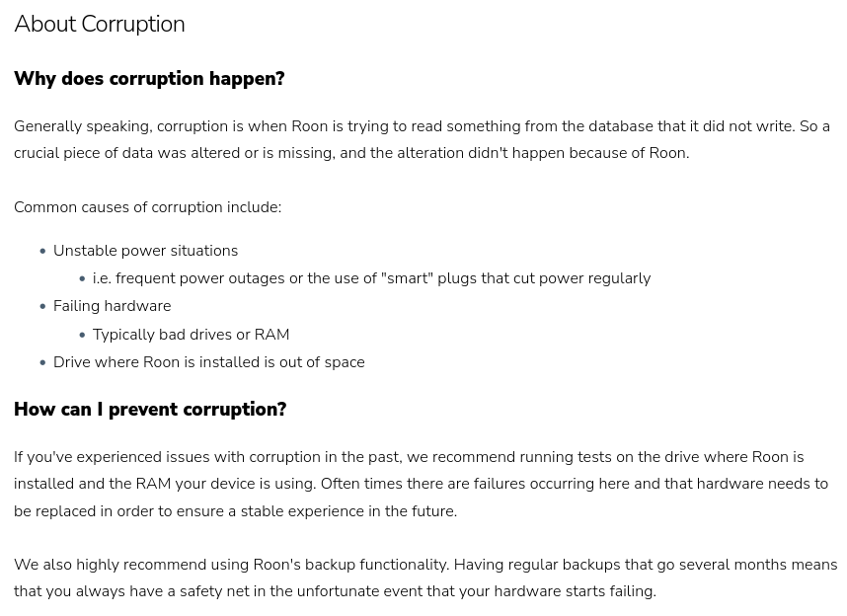Click the "About Corruption" page title
847x616 pixels.
[99, 25]
